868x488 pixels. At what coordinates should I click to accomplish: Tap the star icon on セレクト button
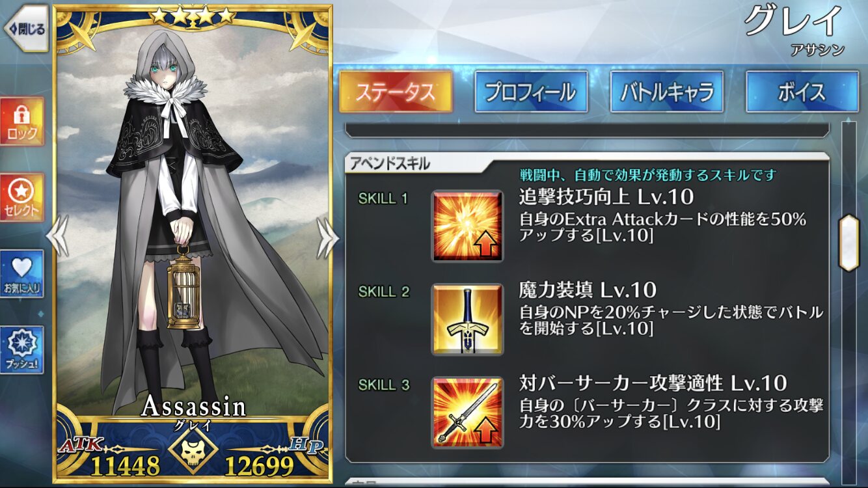pos(22,190)
